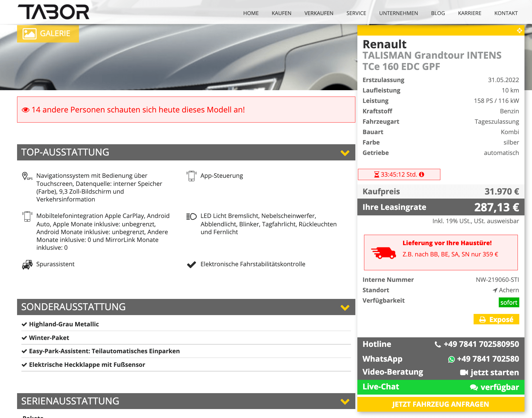532x418 pixels.
Task: Open the GALERIE image gallery
Action: click(48, 34)
